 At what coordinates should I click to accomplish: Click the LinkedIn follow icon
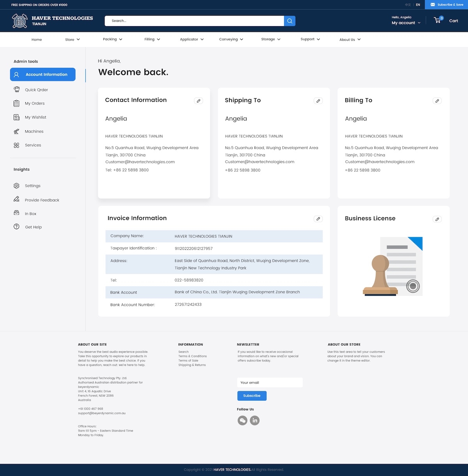coord(255,421)
